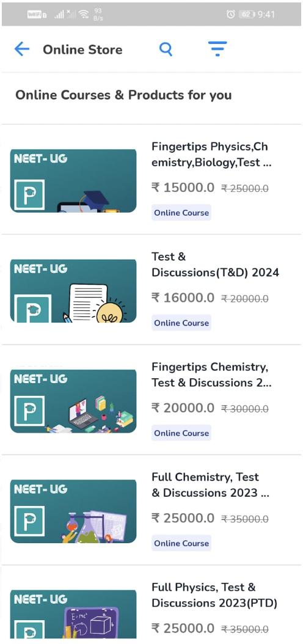Select Test & Discussions(T&D) 2024 title
Image resolution: width=303 pixels, height=644 pixels.
[215, 265]
